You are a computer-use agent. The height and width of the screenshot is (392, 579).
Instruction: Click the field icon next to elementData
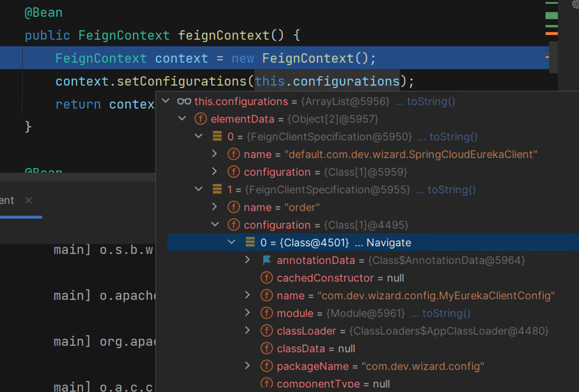click(201, 119)
